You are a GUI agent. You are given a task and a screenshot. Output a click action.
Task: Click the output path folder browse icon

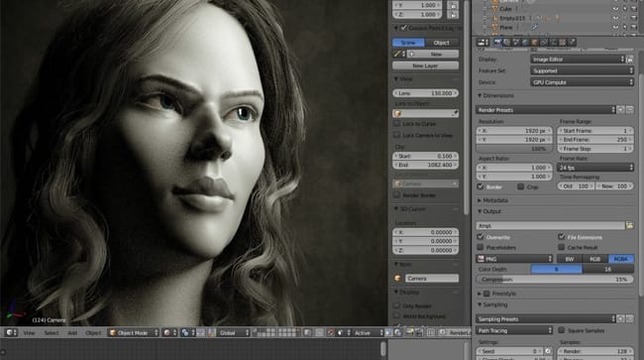[x=629, y=225]
